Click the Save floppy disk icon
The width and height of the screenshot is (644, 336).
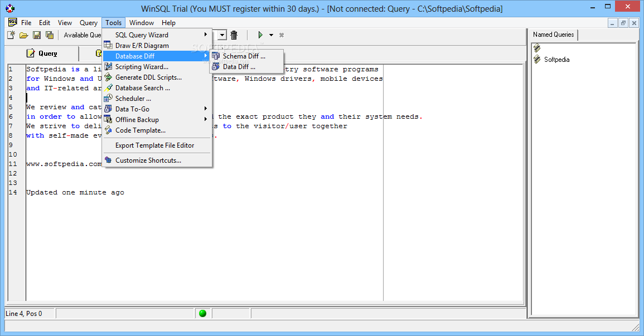37,35
